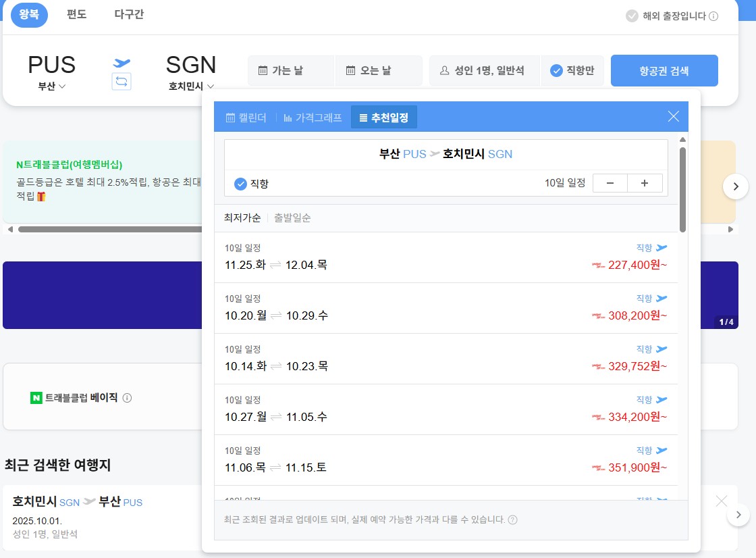Switch to the 편도 one-way tab
The image size is (756, 558).
point(77,14)
